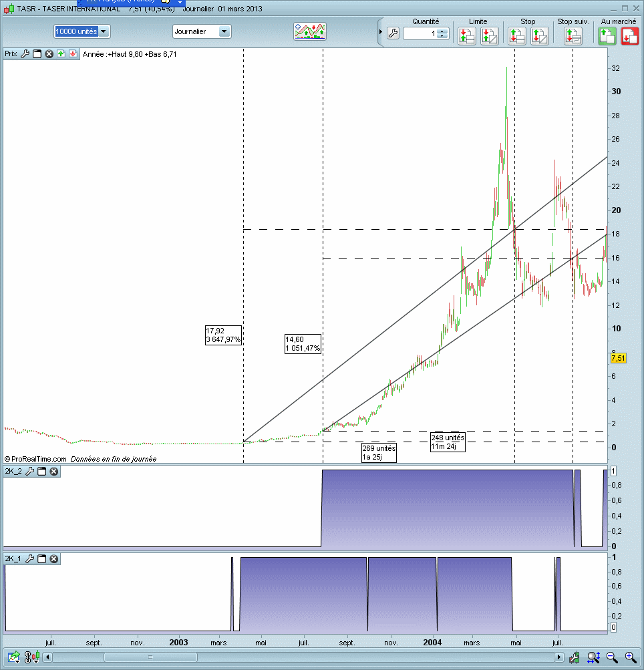Screen dimensions: 644x670
Task: Click the first Limite order icon
Action: [466, 36]
